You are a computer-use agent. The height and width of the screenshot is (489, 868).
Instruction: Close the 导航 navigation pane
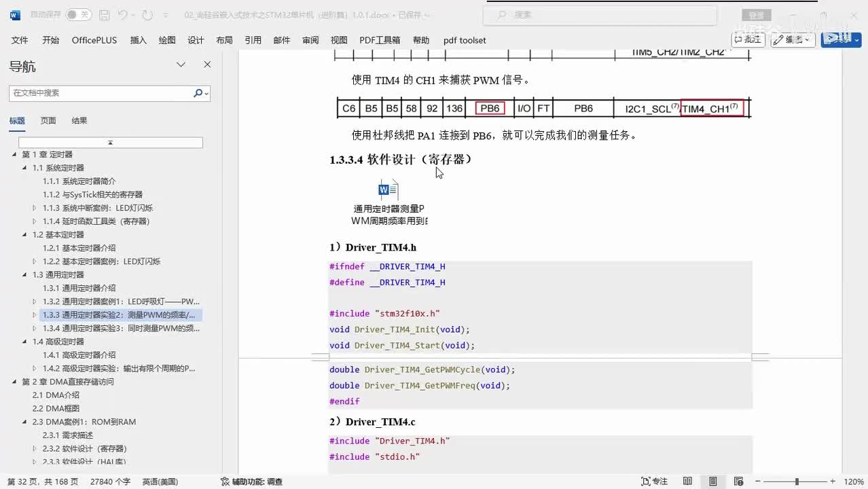pyautogui.click(x=207, y=65)
